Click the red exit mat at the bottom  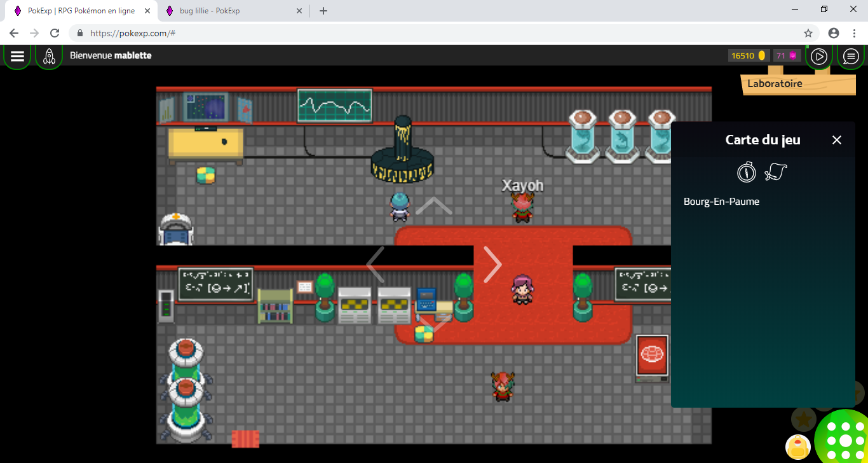[x=245, y=439]
